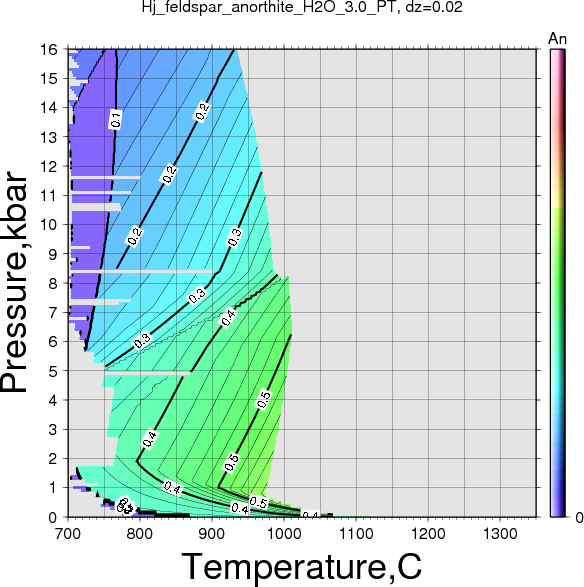584x587 pixels.
Task: Click the An colorbar gradient legend
Action: pos(557,283)
